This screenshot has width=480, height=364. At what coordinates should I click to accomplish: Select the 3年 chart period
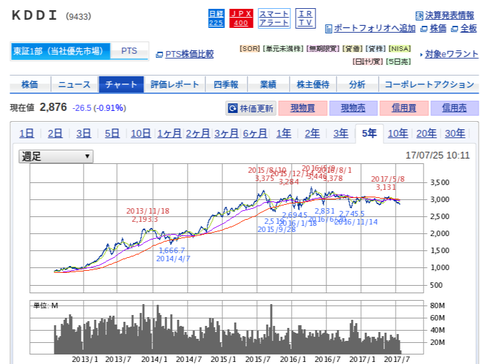(x=341, y=134)
